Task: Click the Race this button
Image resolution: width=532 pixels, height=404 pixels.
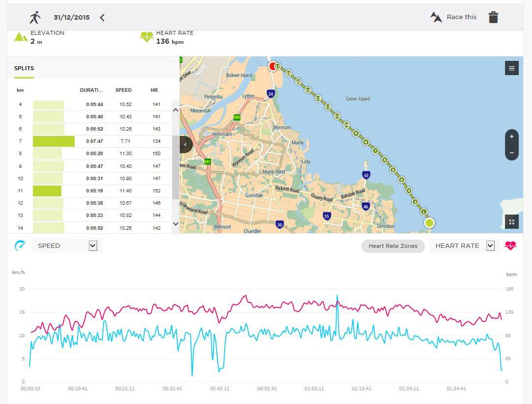Action: click(453, 17)
